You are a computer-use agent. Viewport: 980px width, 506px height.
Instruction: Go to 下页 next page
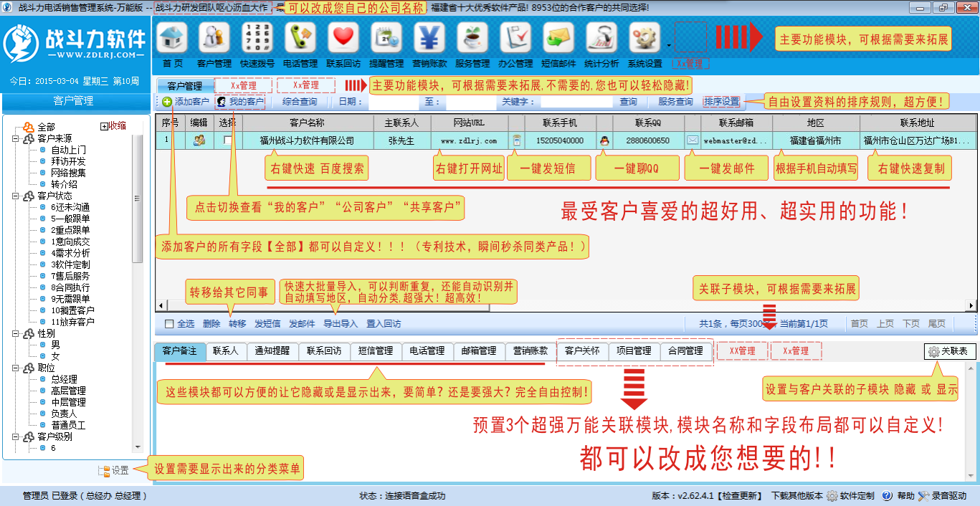910,324
